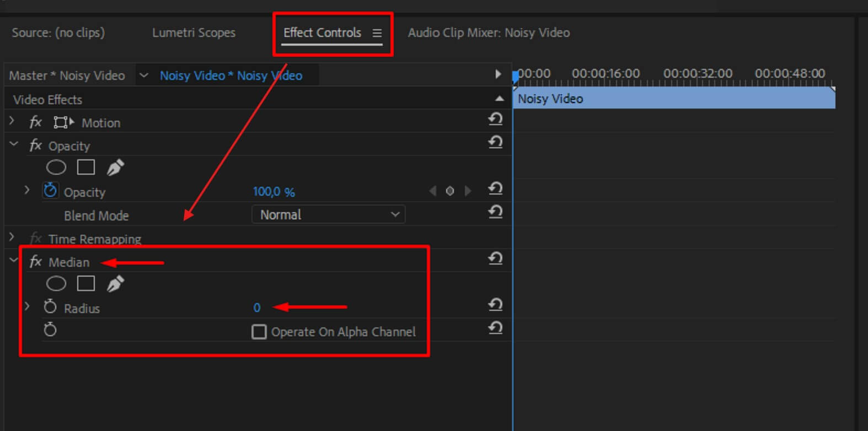Toggle Median effect fx switch
This screenshot has height=431, width=868.
tap(35, 261)
